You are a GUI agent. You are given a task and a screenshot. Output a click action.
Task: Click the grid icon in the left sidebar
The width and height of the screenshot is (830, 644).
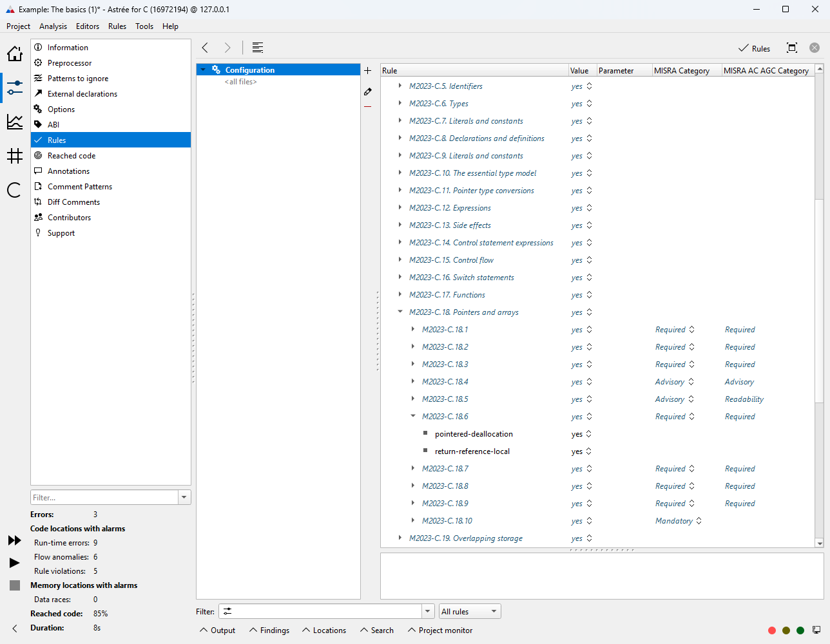click(x=14, y=156)
